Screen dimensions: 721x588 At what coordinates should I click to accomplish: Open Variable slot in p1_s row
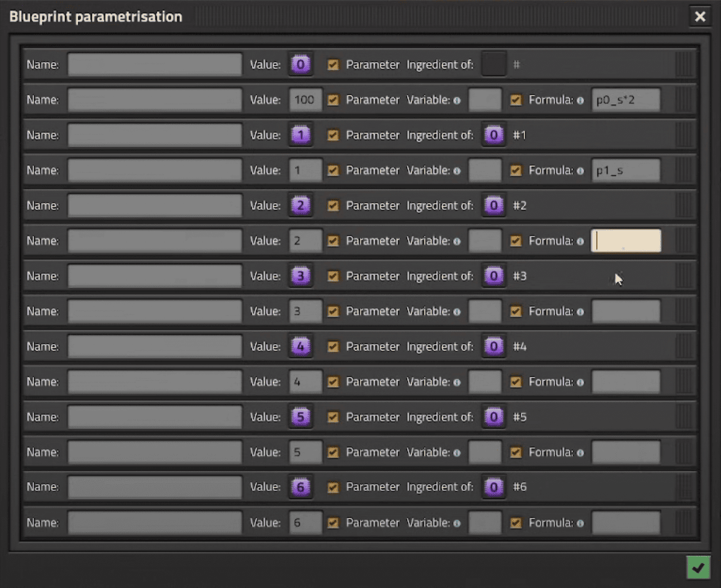pyautogui.click(x=485, y=170)
